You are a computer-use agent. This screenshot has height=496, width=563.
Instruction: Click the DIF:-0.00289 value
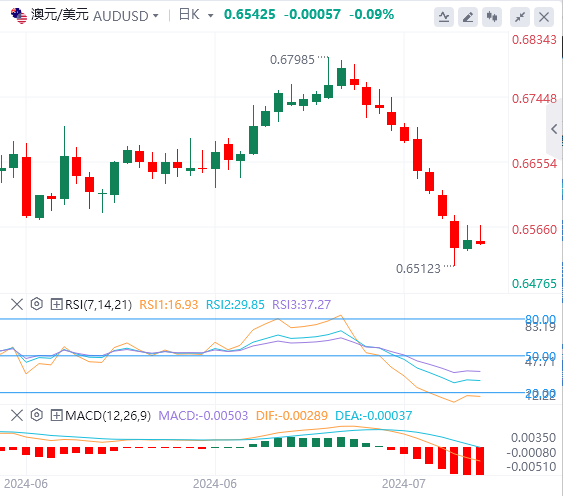[x=292, y=416]
